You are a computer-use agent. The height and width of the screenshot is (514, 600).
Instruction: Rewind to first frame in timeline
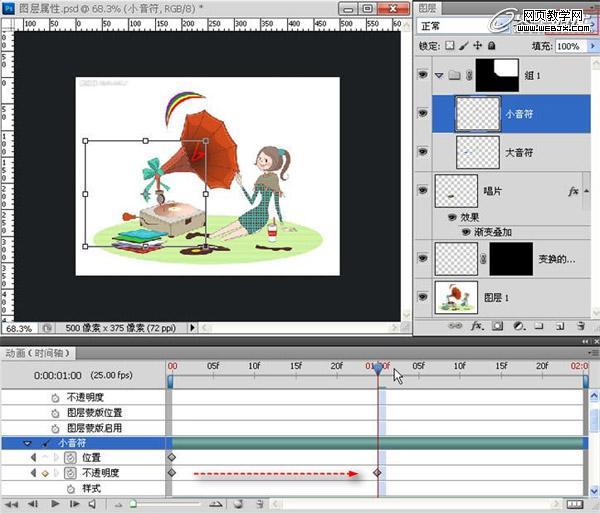point(14,504)
